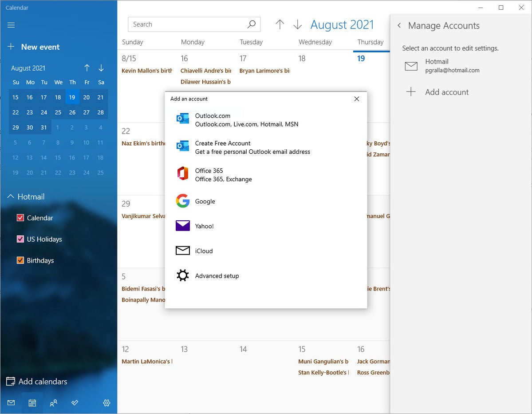Click the Advanced setup gear icon
The height and width of the screenshot is (414, 532).
click(182, 275)
